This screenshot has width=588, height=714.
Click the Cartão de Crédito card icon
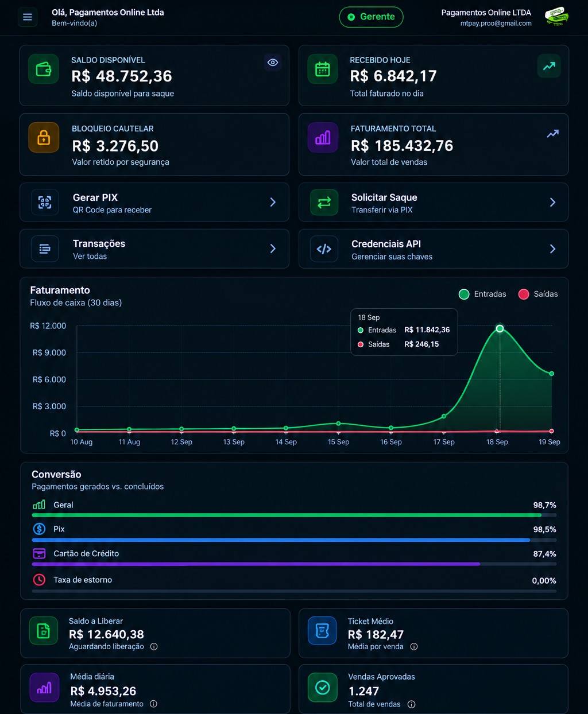click(39, 553)
